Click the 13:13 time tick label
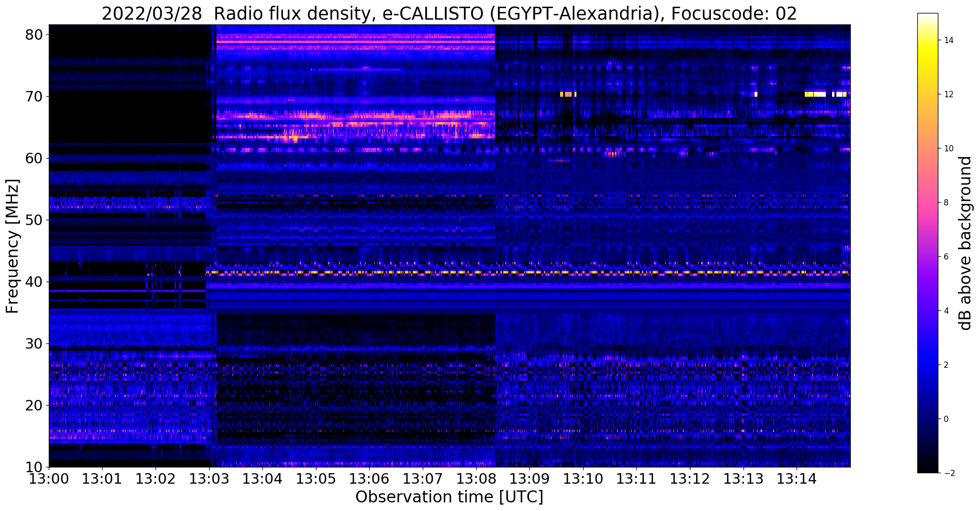 click(743, 478)
